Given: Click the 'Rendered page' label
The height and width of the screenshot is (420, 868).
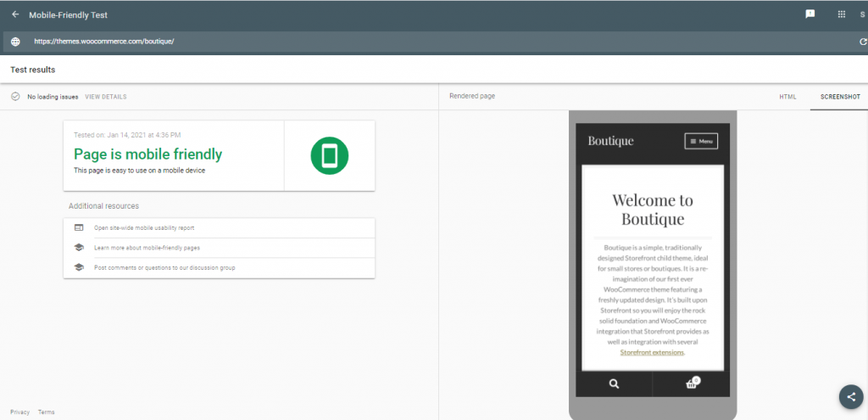Looking at the screenshot, I should point(472,96).
